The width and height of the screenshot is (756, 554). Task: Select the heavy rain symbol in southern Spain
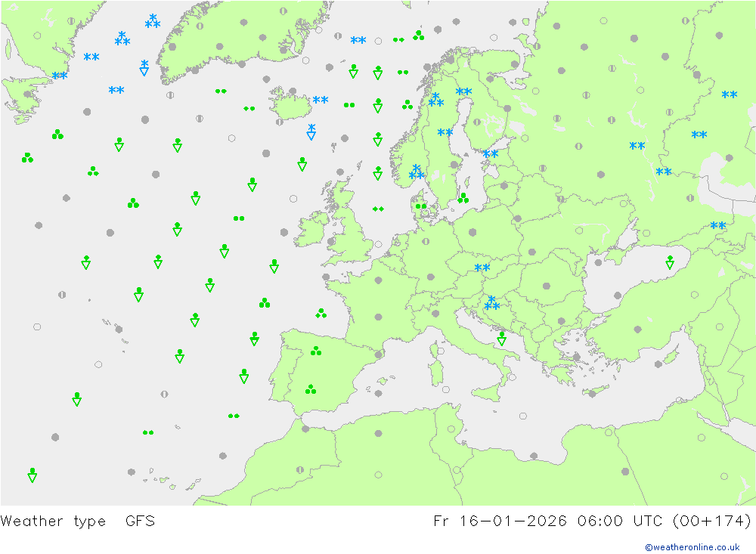[x=310, y=389]
